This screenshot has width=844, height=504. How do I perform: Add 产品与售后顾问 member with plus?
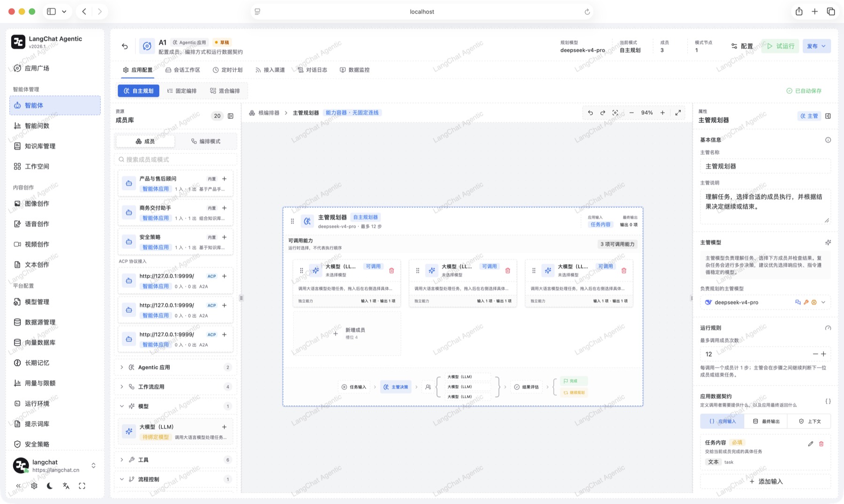pos(224,179)
